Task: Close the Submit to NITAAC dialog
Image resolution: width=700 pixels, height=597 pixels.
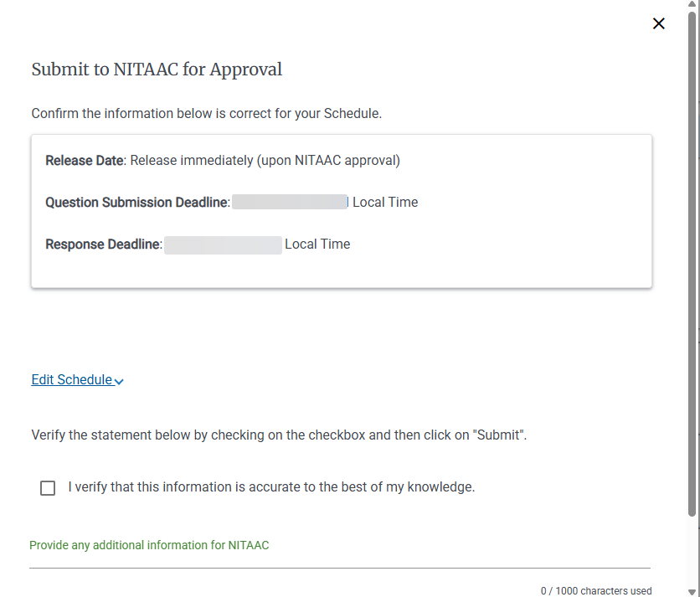Action: click(659, 23)
